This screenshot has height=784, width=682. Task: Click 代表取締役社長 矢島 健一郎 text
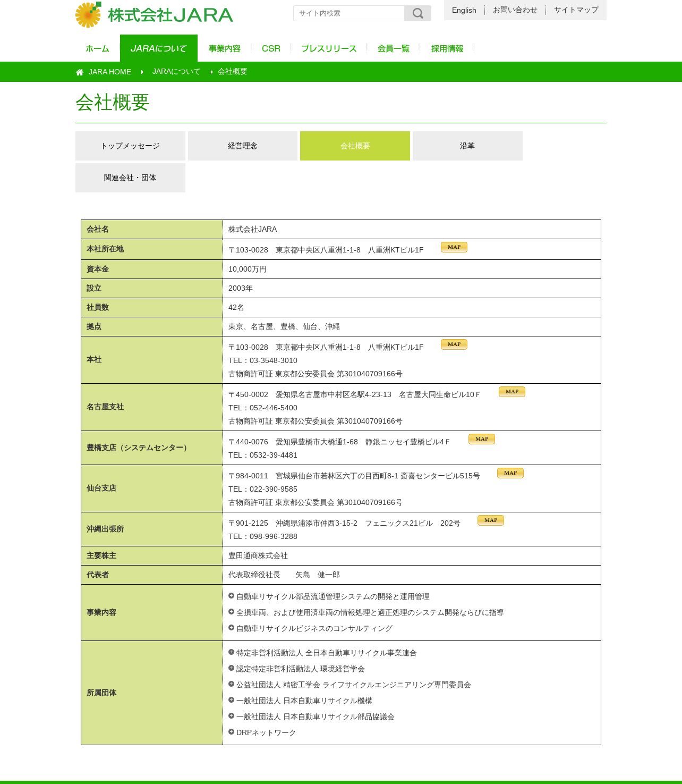click(x=284, y=575)
